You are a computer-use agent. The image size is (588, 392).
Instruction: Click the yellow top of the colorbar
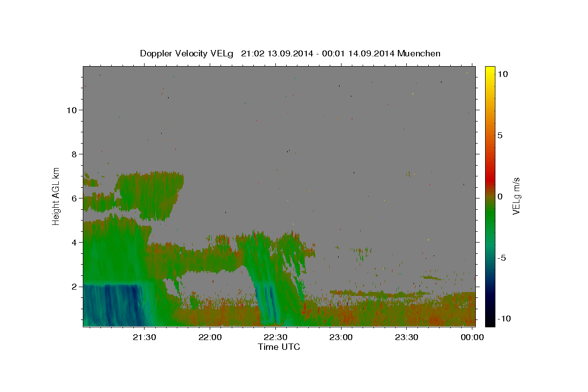click(490, 70)
